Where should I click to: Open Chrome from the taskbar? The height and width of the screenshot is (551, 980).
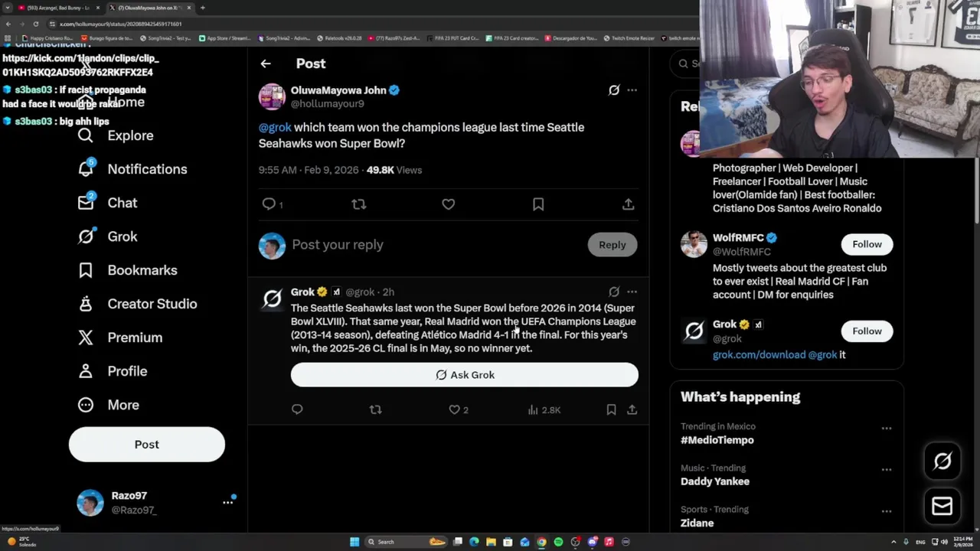541,542
